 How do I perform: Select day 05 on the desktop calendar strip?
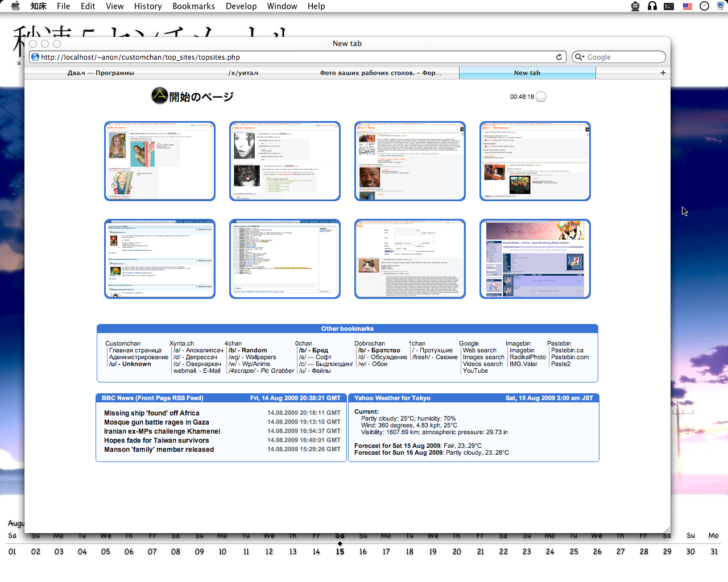pyautogui.click(x=106, y=551)
